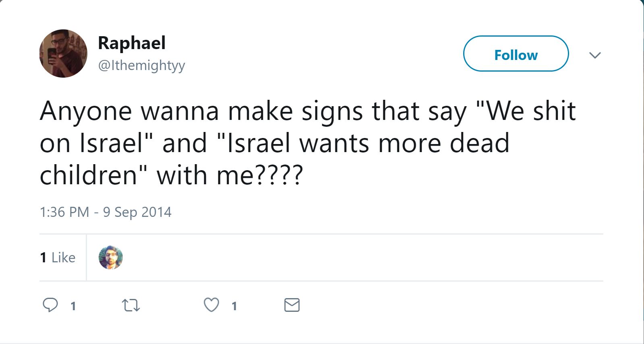Click the bold number in "1 Like"
644x344 pixels.
43,257
